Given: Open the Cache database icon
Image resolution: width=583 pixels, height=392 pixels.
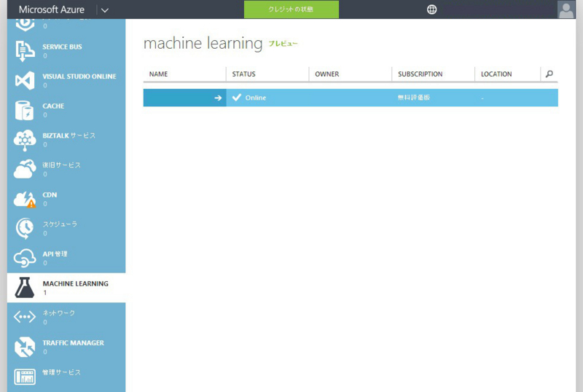Looking at the screenshot, I should 25,110.
